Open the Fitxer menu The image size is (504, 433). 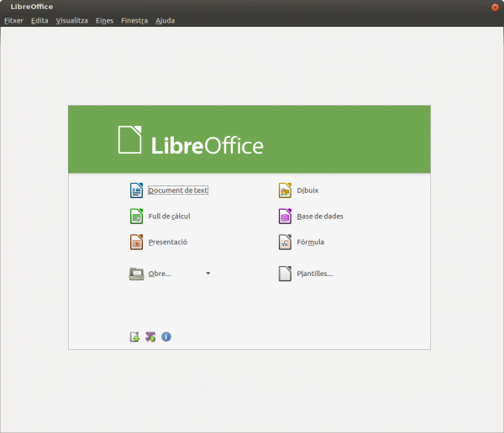[x=13, y=20]
